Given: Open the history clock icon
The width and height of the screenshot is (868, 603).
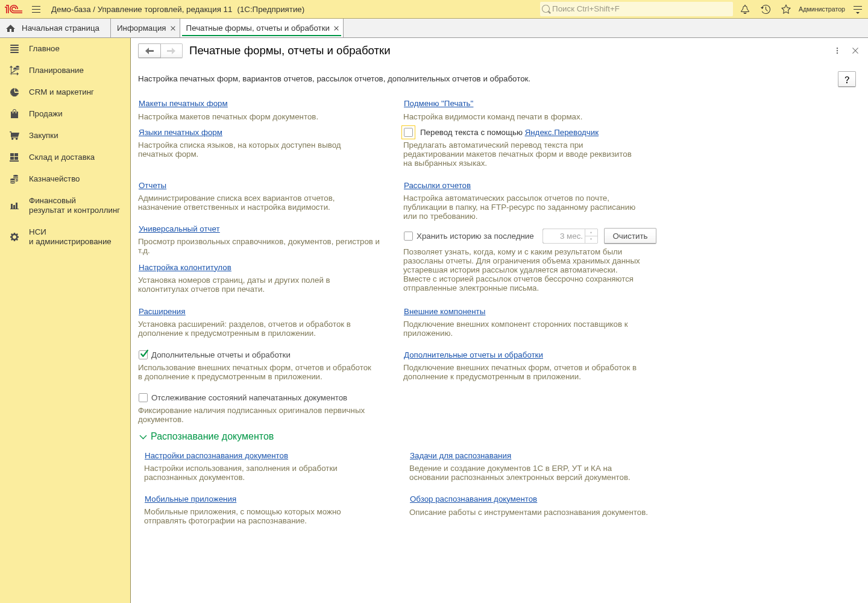Looking at the screenshot, I should coord(766,9).
